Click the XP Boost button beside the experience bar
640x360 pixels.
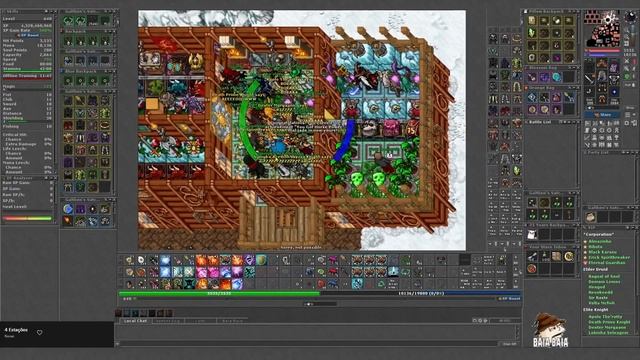[x=509, y=299]
